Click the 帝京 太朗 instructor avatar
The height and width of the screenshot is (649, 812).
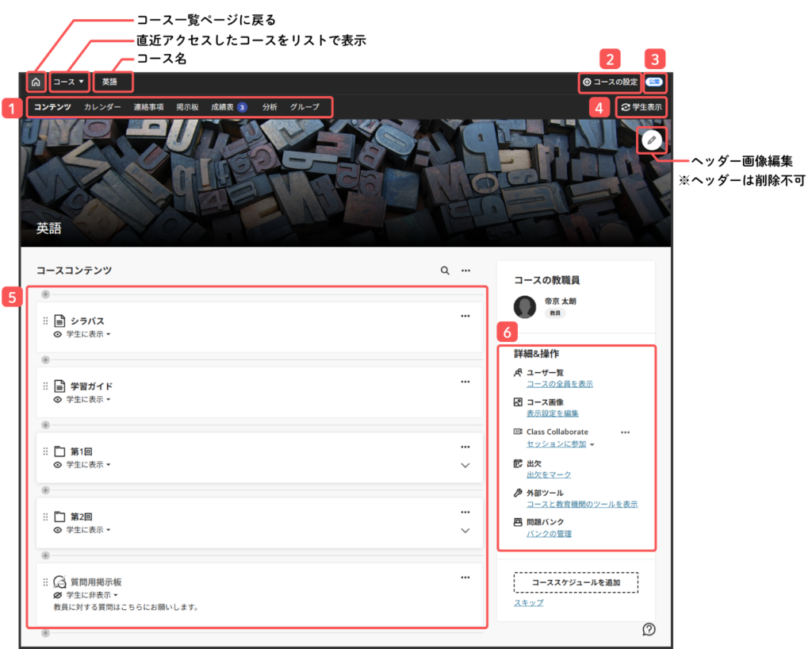coord(525,306)
